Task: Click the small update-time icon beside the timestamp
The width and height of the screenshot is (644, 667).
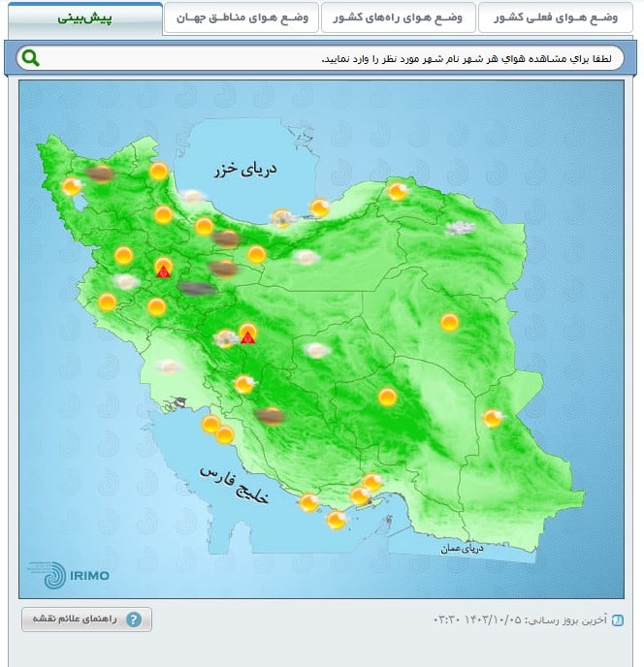Action: click(x=618, y=620)
